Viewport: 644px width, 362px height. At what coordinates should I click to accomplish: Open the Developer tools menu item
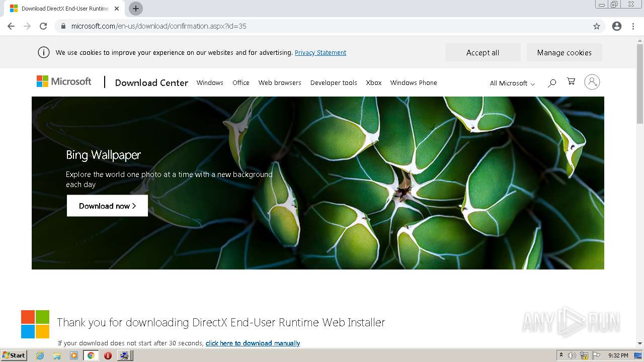334,82
